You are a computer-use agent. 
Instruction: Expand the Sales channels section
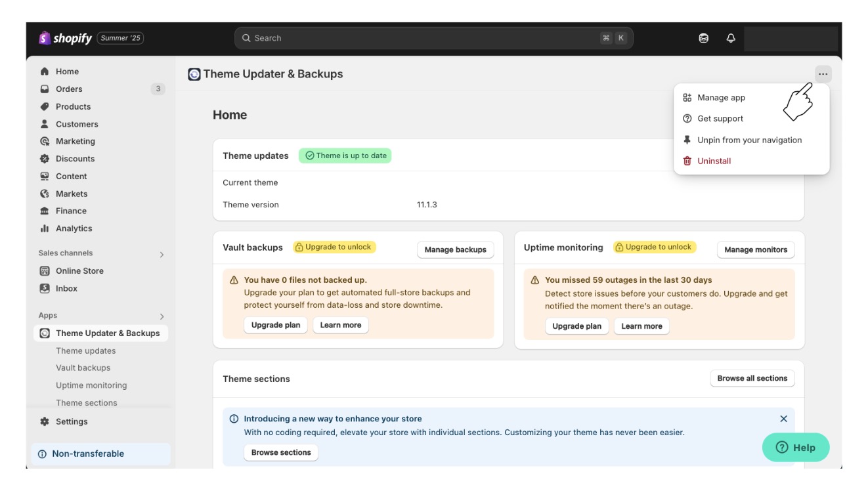click(162, 254)
